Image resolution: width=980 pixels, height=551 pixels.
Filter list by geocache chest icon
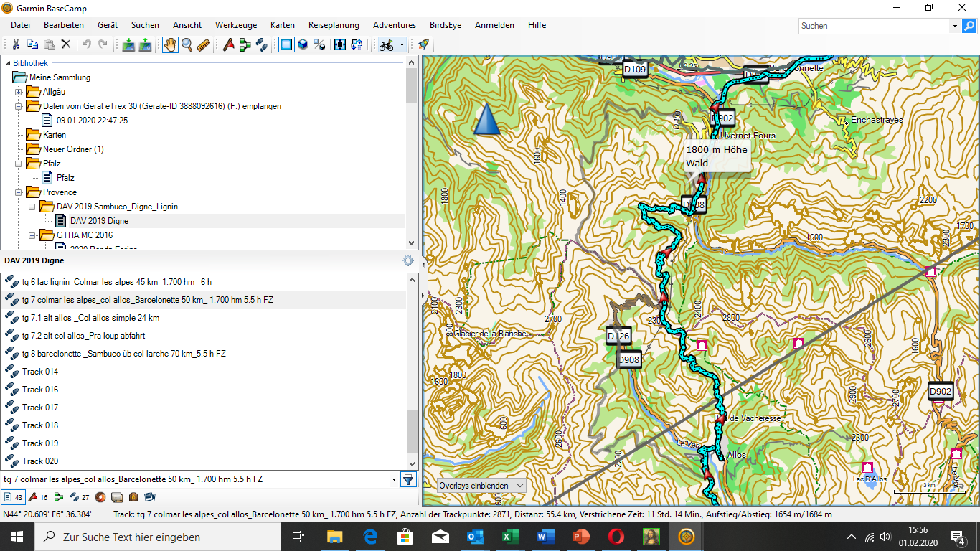[x=133, y=496]
